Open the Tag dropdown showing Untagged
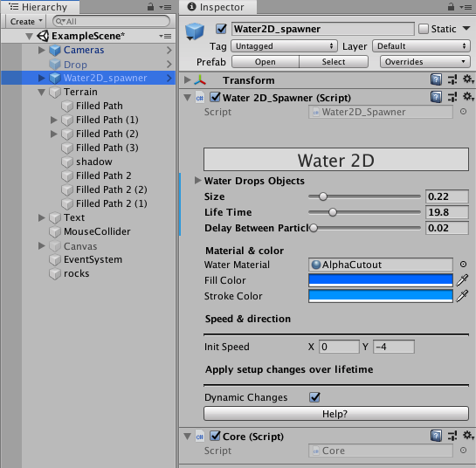Image resolution: width=476 pixels, height=468 pixels. (284, 46)
